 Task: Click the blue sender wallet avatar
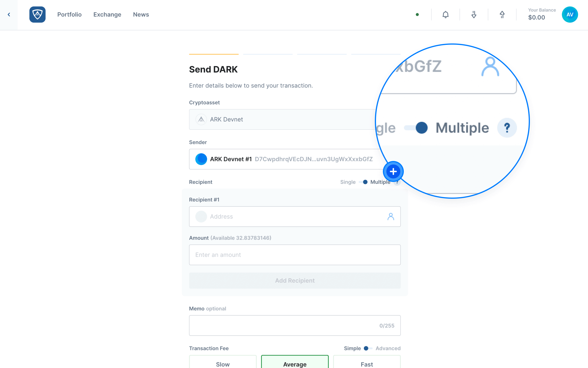click(201, 159)
